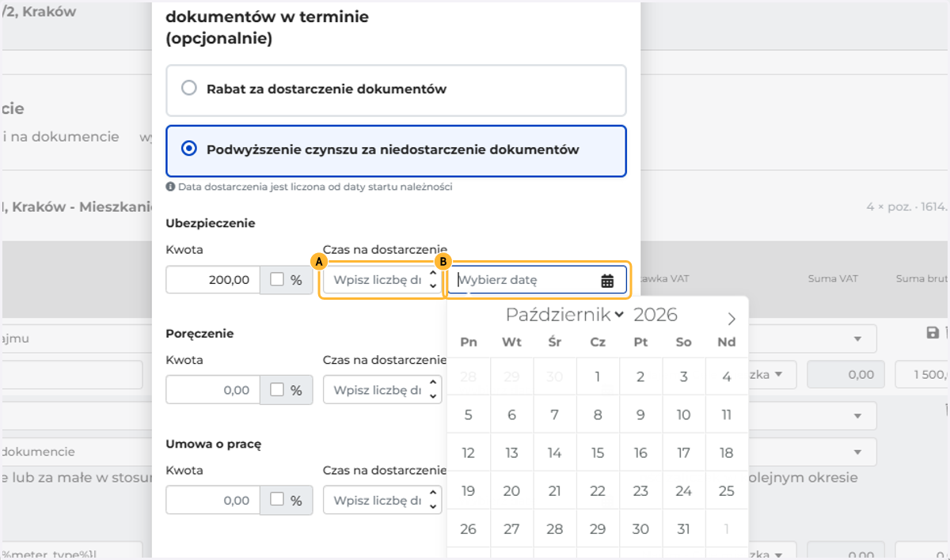
Task: Click the stepper arrows of Umowa o pracę days field
Action: pos(432,500)
